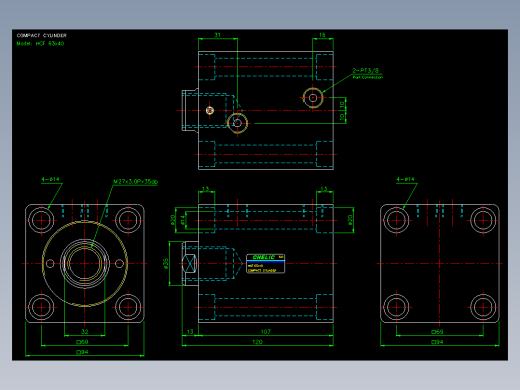Viewport: 520px width, 390px height.
Task: Click the □69 dimension under plain rear view
Action: (437, 331)
